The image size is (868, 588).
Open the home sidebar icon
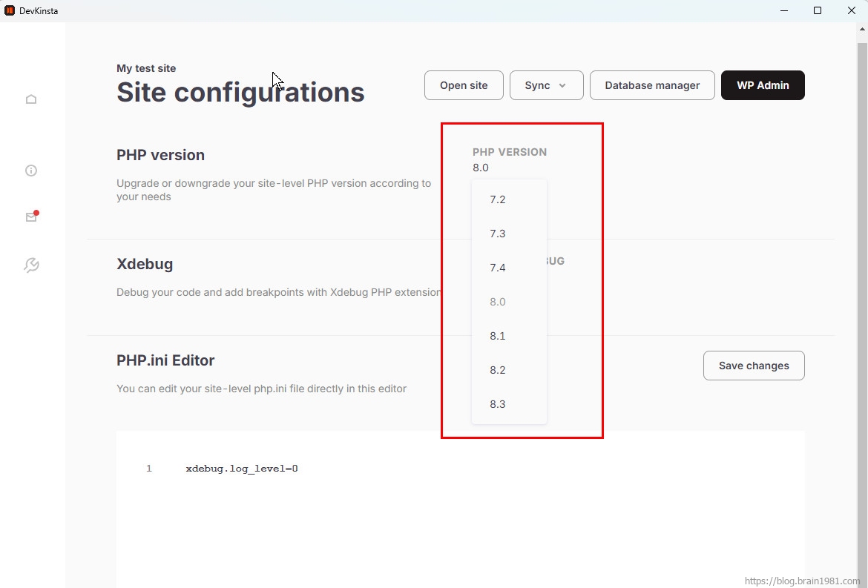tap(31, 99)
